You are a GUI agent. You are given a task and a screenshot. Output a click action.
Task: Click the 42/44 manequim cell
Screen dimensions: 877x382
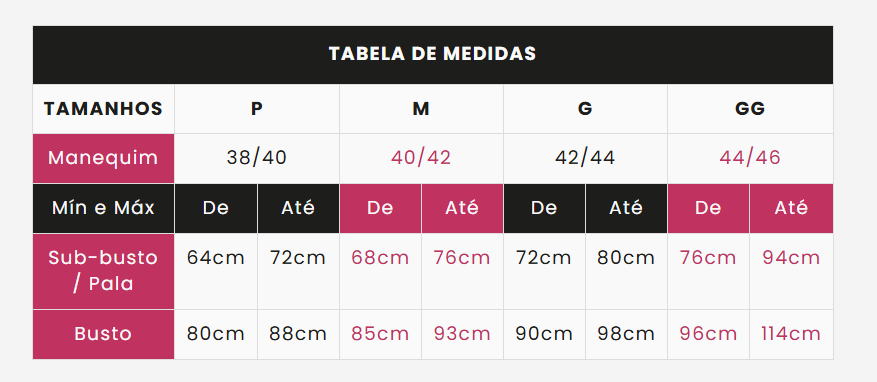coord(585,158)
